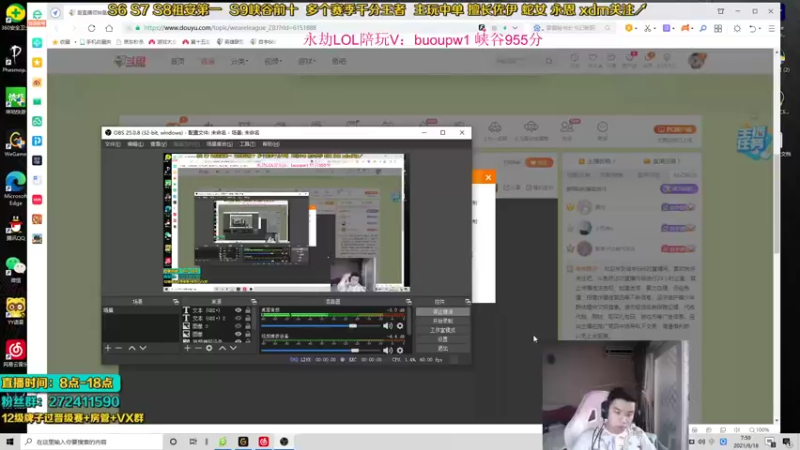800x450 pixels.
Task: Open the browser hamburger main menu
Action: pos(771,29)
